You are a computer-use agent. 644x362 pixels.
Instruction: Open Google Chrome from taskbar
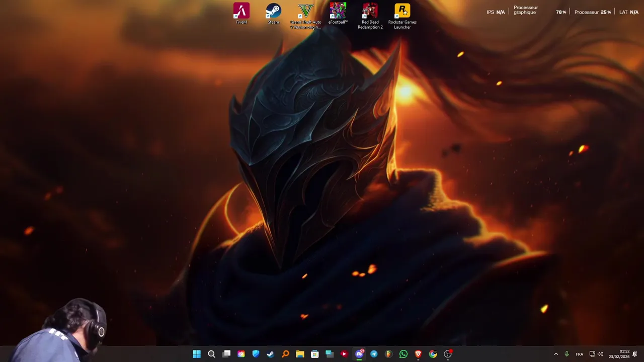click(433, 354)
